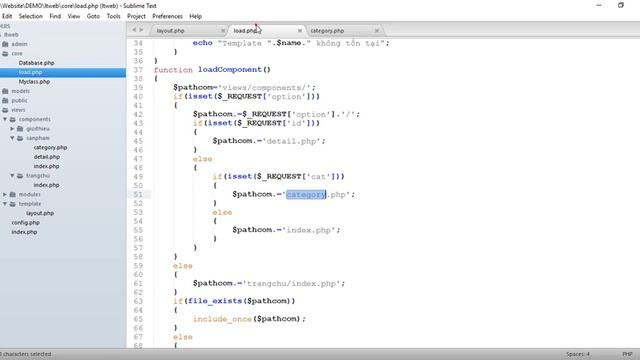Open layout.php under template
This screenshot has width=640, height=360.
point(40,213)
